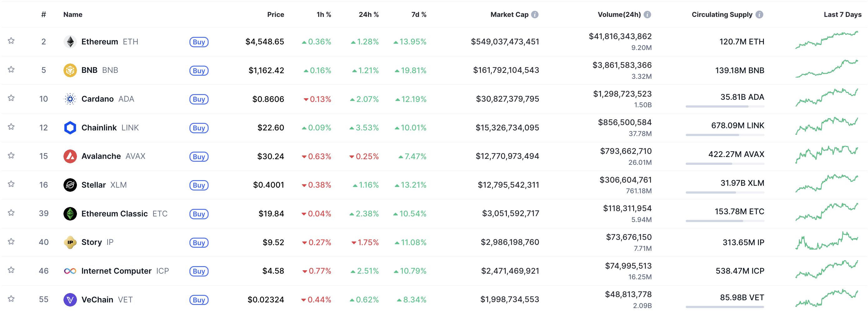Click the BNB coin logo icon
Screen dimensions: 868x314
[x=70, y=70]
